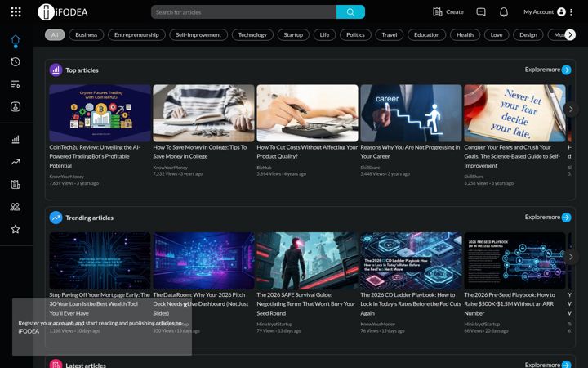Open 'Reasons Why You Are Not Progressing' title
This screenshot has width=588, height=368.
point(410,152)
